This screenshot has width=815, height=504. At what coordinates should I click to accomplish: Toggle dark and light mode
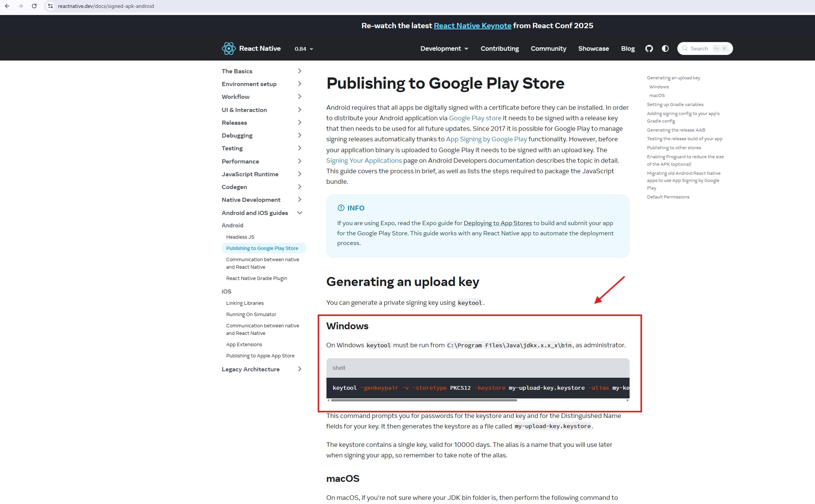pos(665,48)
